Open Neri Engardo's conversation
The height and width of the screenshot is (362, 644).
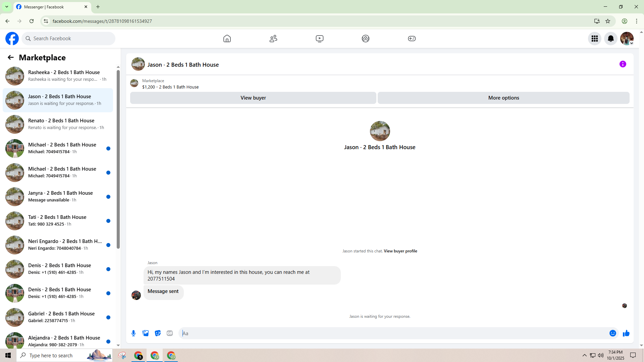(x=58, y=245)
